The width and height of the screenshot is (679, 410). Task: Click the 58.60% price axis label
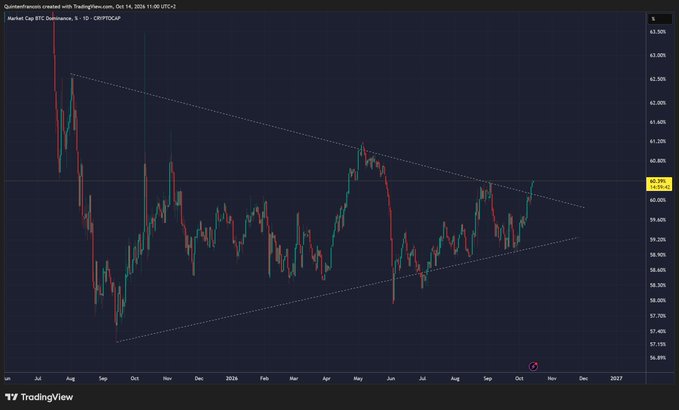pyautogui.click(x=657, y=270)
